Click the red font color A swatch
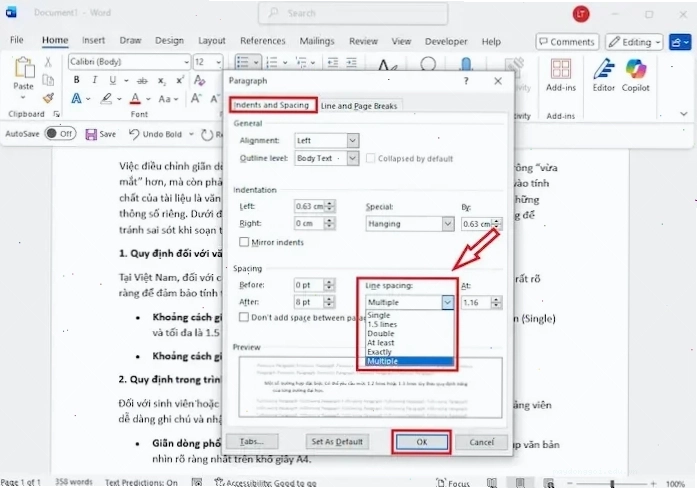This screenshot has width=697, height=488. coord(136,98)
